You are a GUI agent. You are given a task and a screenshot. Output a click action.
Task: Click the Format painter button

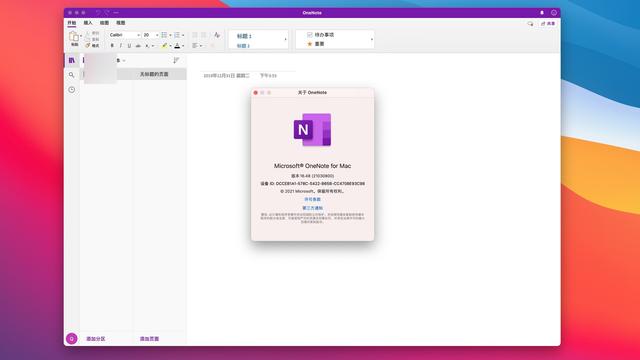pos(93,46)
